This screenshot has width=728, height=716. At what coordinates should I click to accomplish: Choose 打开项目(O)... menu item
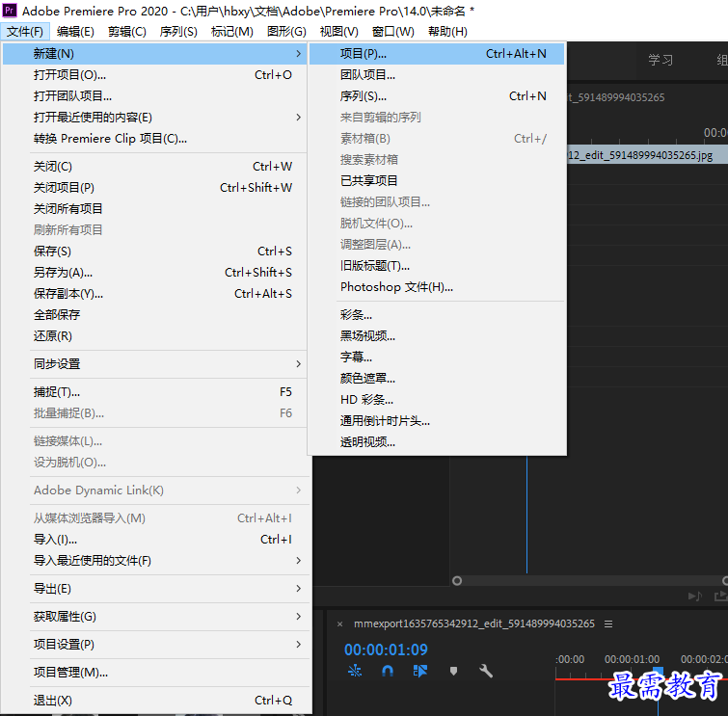[x=154, y=75]
